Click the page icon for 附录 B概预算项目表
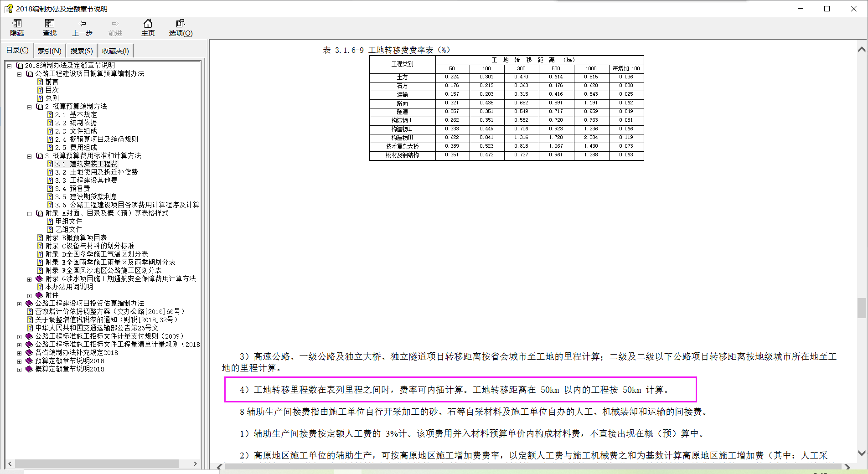 coord(40,238)
